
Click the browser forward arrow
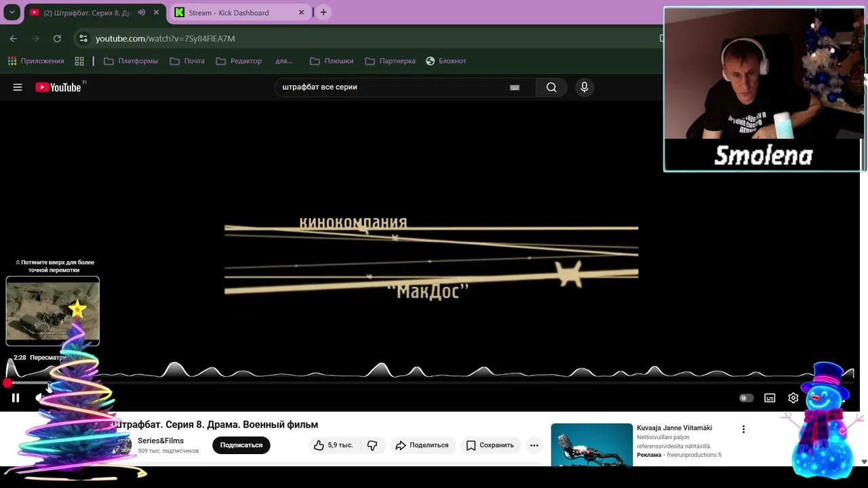35,39
